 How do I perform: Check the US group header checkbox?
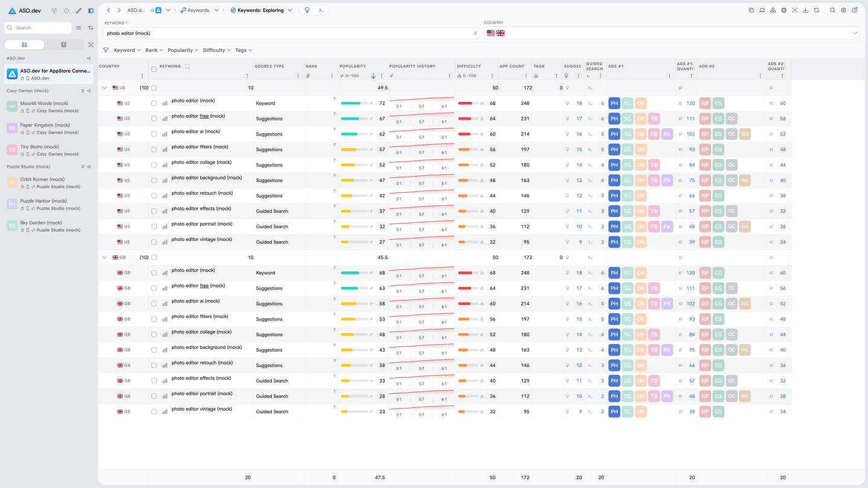pyautogui.click(x=154, y=88)
